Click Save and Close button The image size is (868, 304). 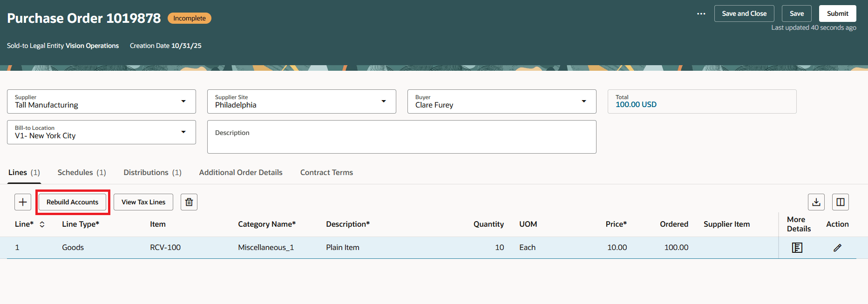click(x=744, y=14)
